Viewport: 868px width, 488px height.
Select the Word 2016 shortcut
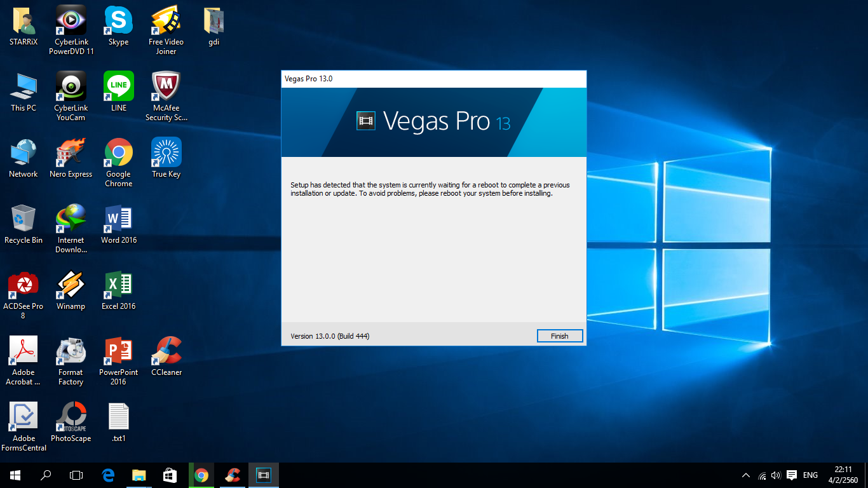coord(119,225)
